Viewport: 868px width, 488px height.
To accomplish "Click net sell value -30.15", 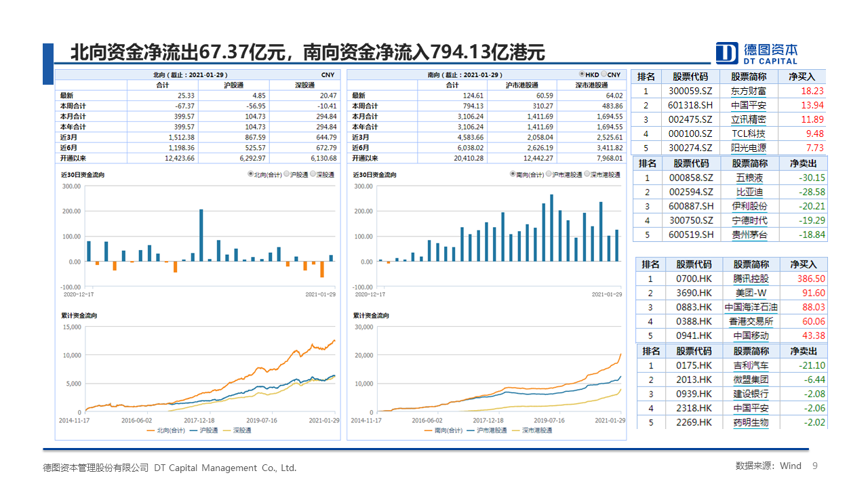I will tap(812, 178).
